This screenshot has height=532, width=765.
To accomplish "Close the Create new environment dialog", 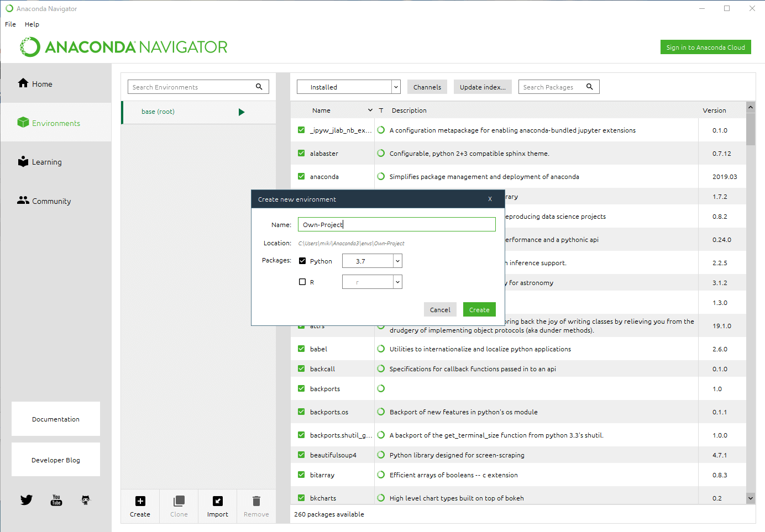I will (490, 199).
